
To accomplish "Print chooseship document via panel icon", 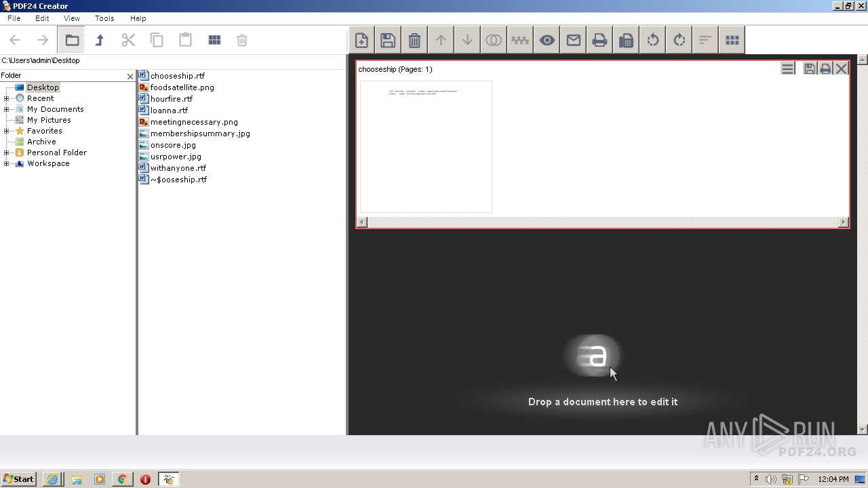I will (x=825, y=68).
